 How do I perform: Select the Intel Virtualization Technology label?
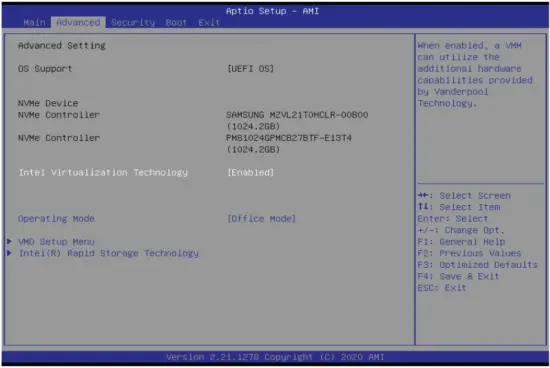[103, 172]
